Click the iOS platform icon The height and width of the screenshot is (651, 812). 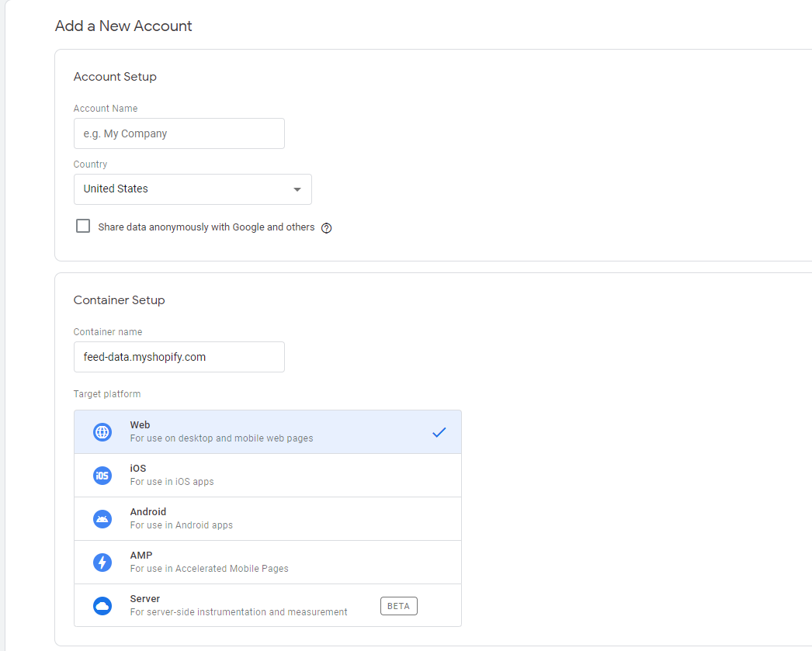point(102,476)
